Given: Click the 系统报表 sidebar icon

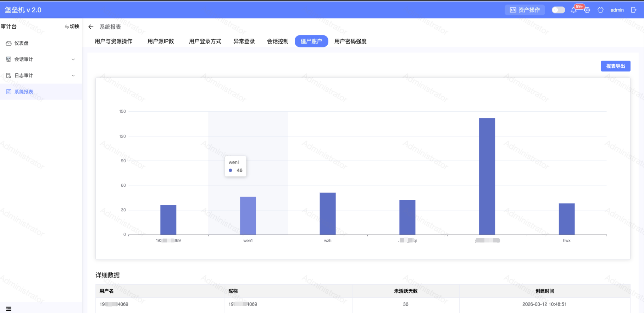Looking at the screenshot, I should (9, 91).
